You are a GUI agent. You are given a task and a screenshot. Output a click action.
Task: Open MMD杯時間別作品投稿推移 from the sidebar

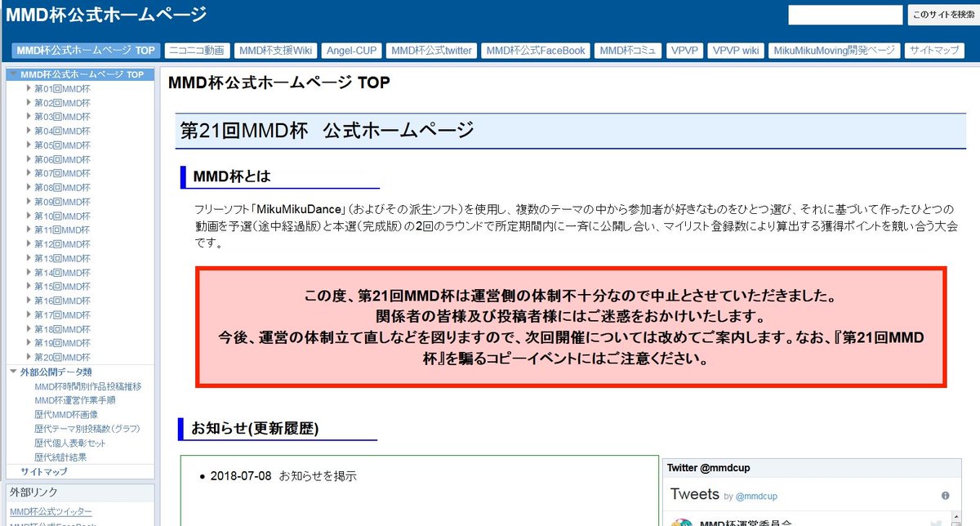[x=88, y=386]
